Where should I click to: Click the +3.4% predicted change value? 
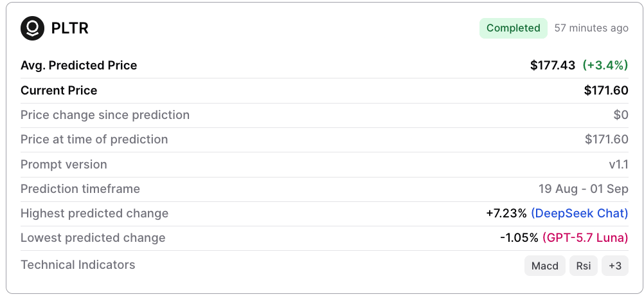tap(605, 66)
